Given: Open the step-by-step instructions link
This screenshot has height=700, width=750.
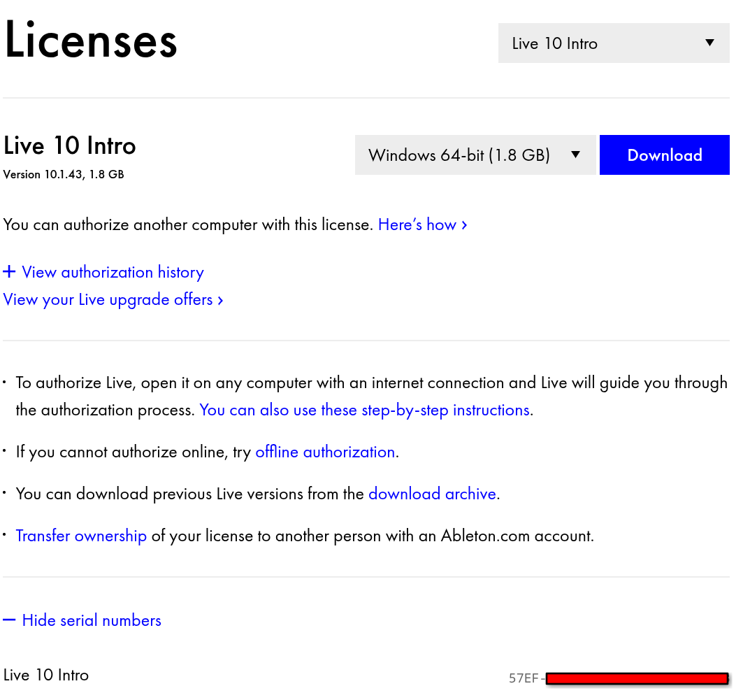Looking at the screenshot, I should click(x=364, y=410).
